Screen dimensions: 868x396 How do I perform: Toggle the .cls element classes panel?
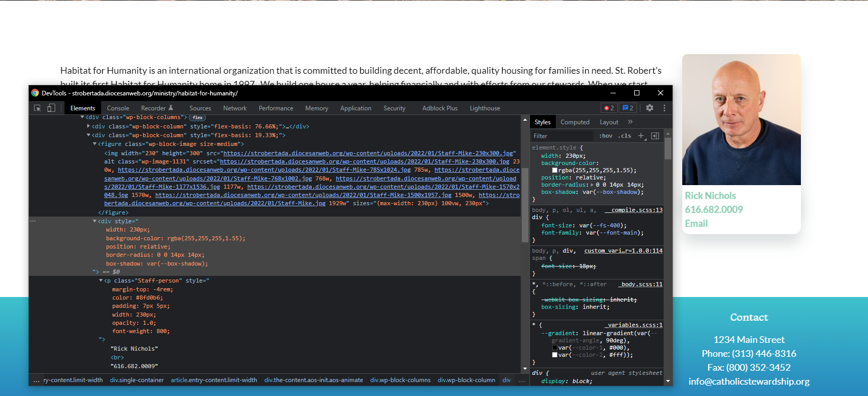pyautogui.click(x=624, y=136)
